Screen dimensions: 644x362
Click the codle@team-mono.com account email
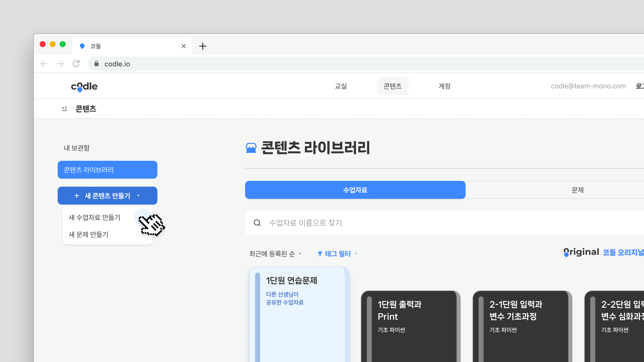click(588, 86)
